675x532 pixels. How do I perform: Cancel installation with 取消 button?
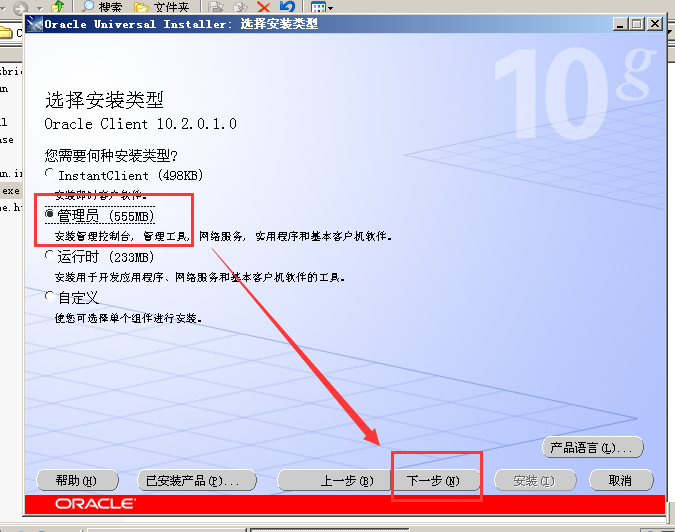(x=621, y=480)
